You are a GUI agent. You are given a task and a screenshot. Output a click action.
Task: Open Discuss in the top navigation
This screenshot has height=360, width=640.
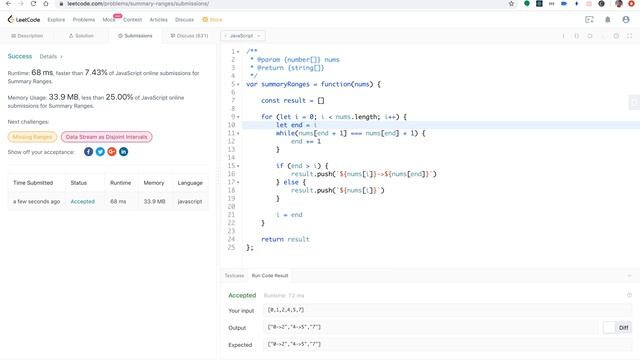coord(184,20)
